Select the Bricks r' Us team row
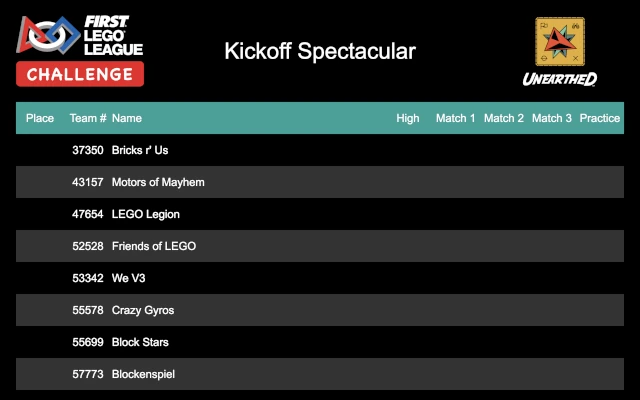The width and height of the screenshot is (640, 400). (320, 150)
